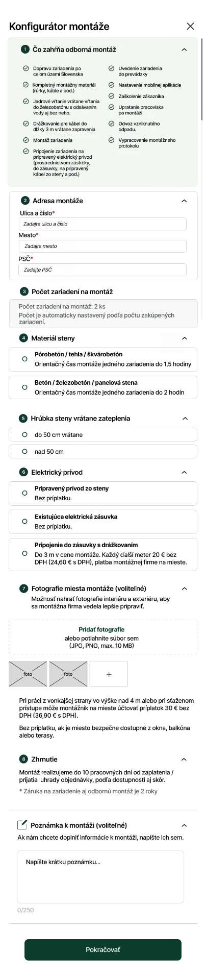Close the Konfigurátor montáže dialog
The image size is (206, 980).
coord(190,27)
